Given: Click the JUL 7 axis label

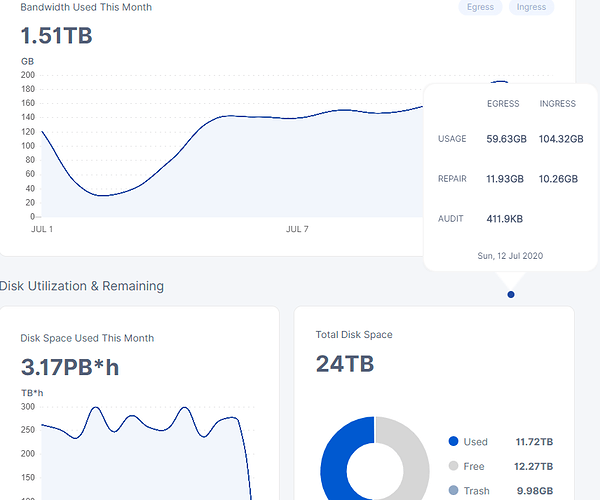Looking at the screenshot, I should (297, 229).
